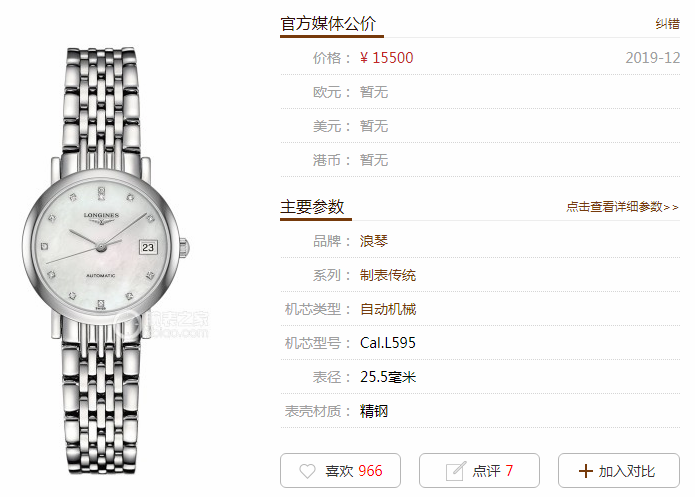This screenshot has height=497, width=695.
Task: Click the 精钢 case material value
Action: point(374,411)
